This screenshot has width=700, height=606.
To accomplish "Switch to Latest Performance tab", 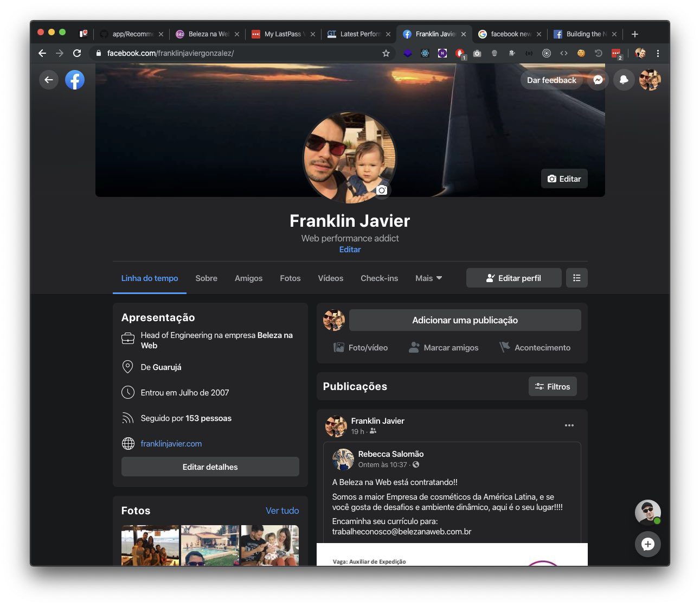I will [x=359, y=34].
